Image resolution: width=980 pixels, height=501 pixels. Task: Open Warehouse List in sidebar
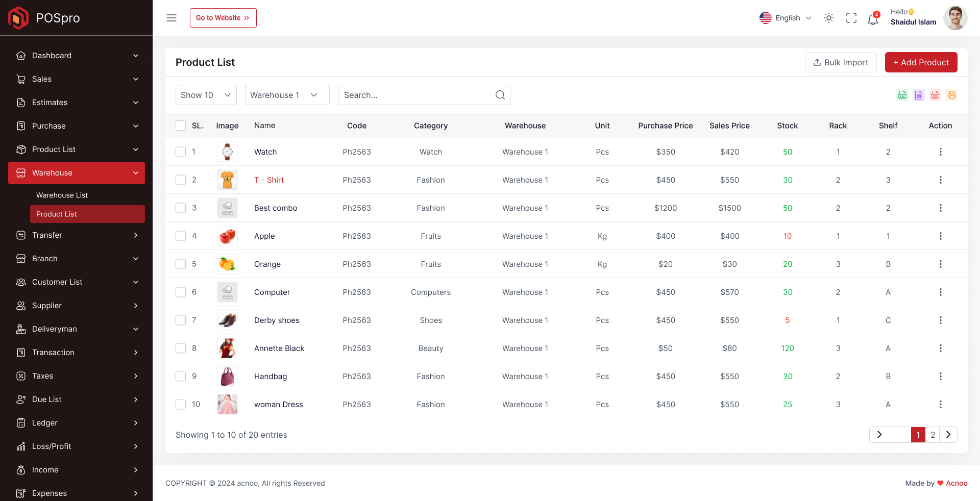tap(62, 195)
